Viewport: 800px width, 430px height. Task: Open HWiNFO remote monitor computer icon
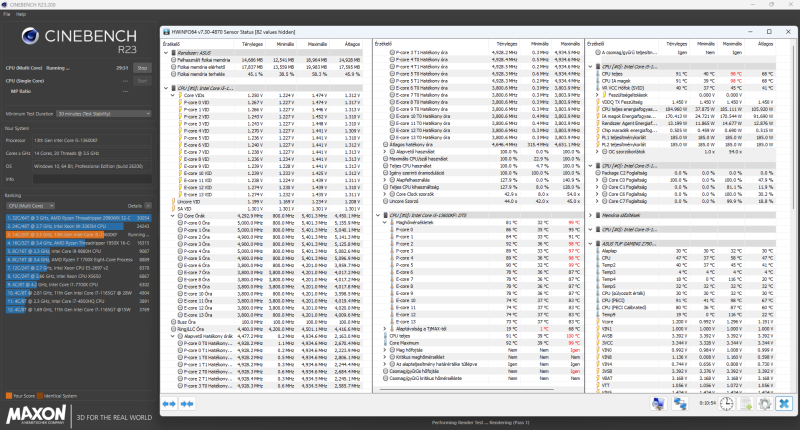(658, 404)
